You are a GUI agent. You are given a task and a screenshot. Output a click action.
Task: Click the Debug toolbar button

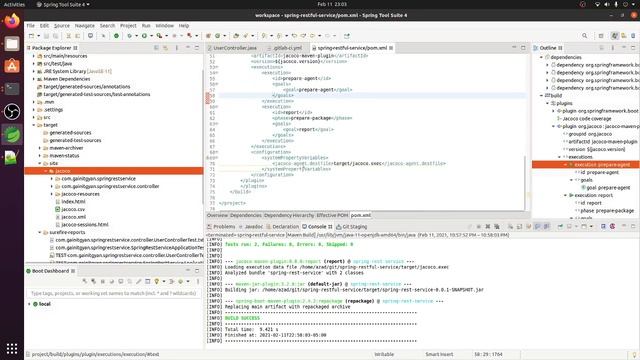(129, 36)
